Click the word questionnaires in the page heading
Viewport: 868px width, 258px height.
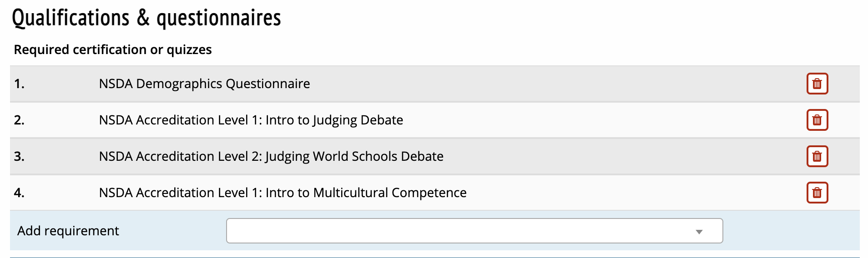pos(218,18)
